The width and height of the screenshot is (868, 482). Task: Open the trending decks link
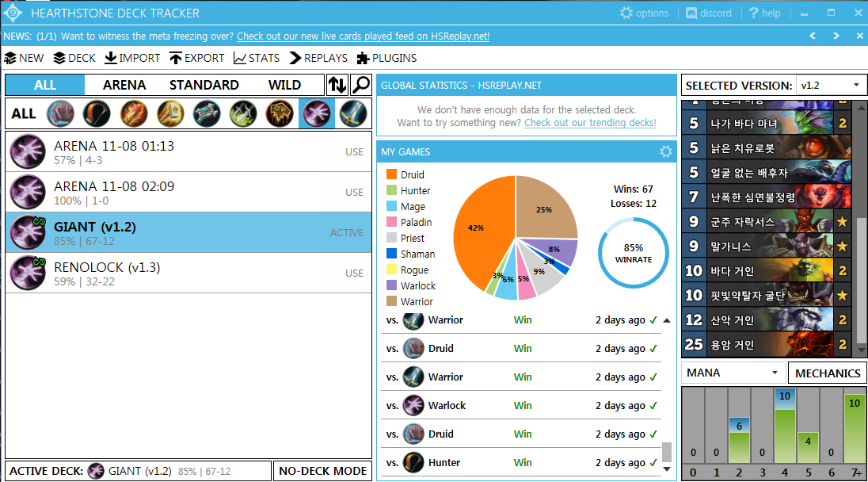(x=590, y=122)
